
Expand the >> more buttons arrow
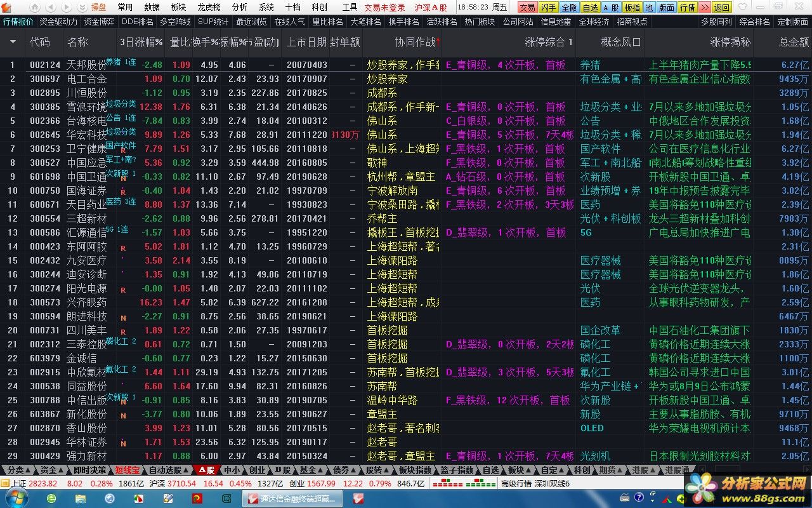point(704,8)
